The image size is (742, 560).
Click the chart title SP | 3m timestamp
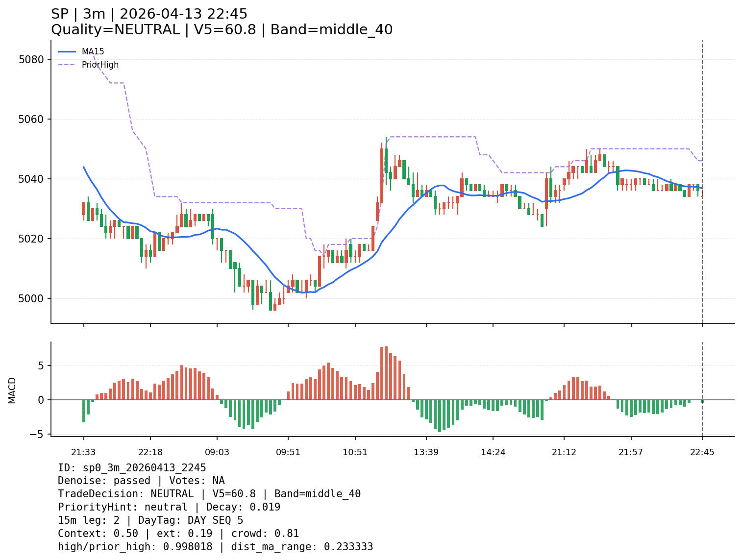[149, 14]
